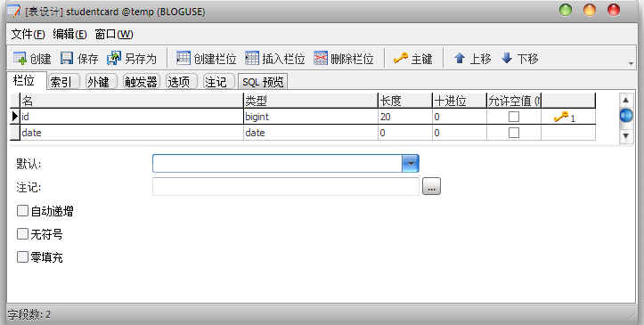Toggle allow-null checkbox for date row
This screenshot has width=644, height=325.
pyautogui.click(x=514, y=133)
